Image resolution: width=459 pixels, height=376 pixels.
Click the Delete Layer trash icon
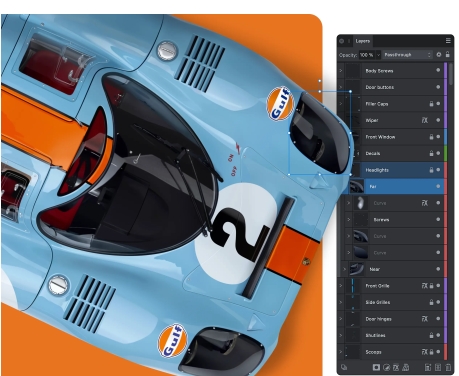448,367
